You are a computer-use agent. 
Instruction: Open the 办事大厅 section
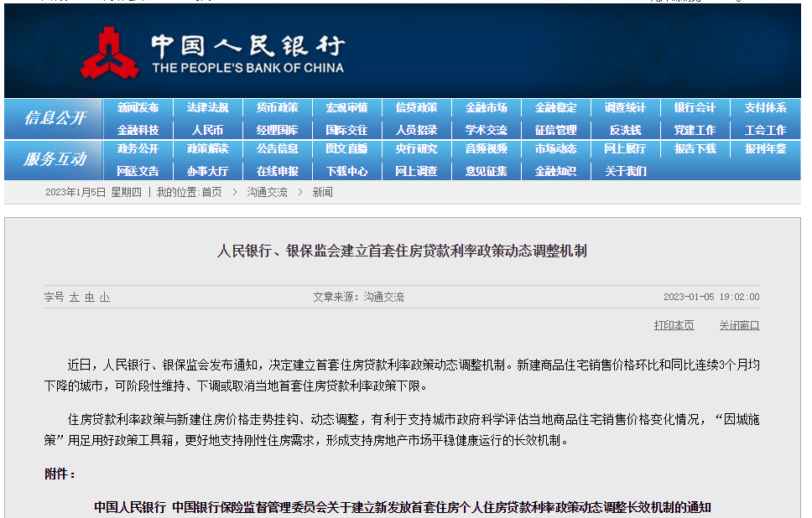(208, 171)
